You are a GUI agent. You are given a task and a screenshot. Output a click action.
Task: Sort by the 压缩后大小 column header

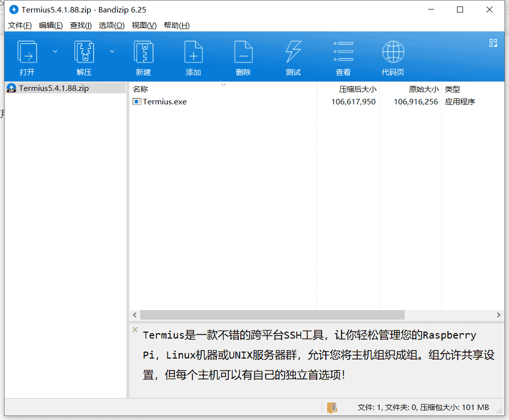(x=348, y=89)
